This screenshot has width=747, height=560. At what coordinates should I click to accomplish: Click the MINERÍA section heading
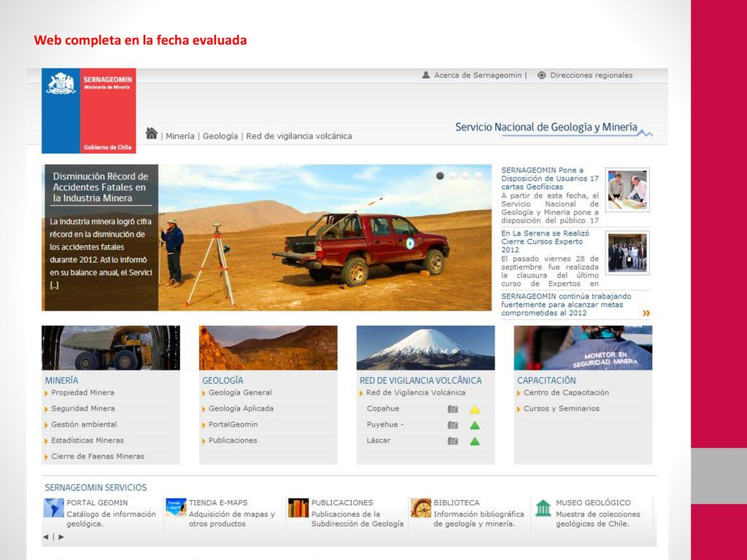click(x=61, y=381)
